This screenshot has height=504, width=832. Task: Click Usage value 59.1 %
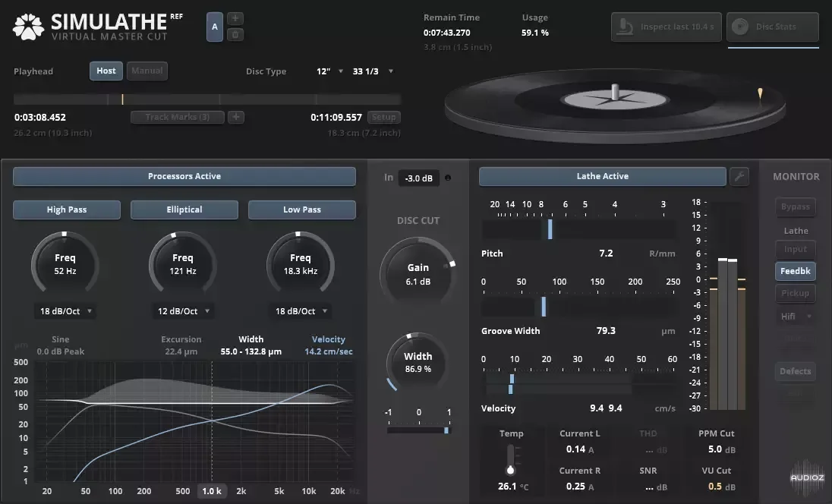tap(535, 33)
